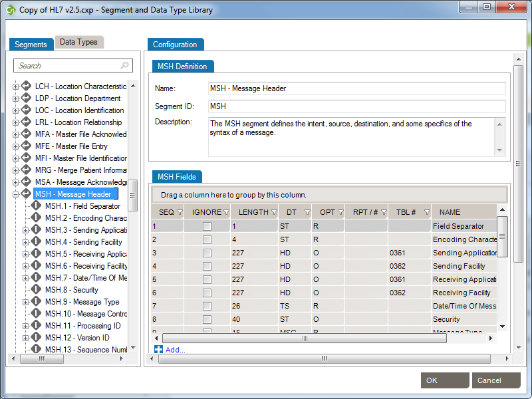
Task: Click the MSH.12 Version ID field icon
Action: (x=36, y=337)
